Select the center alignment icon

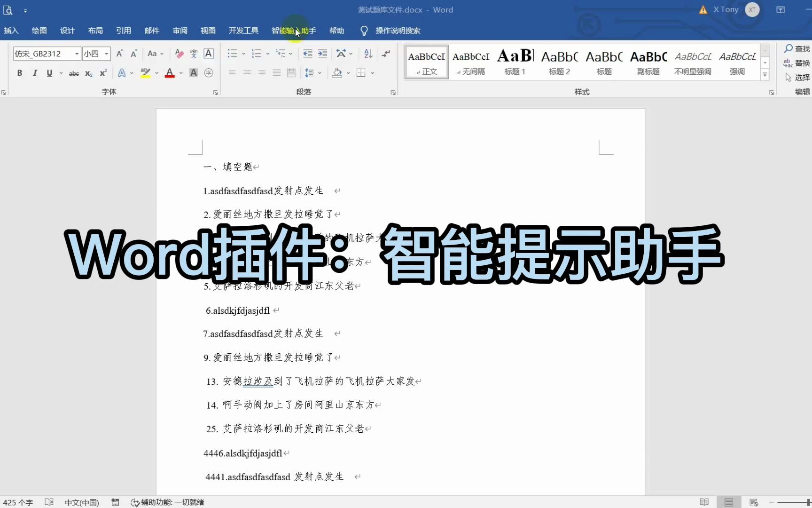[247, 72]
